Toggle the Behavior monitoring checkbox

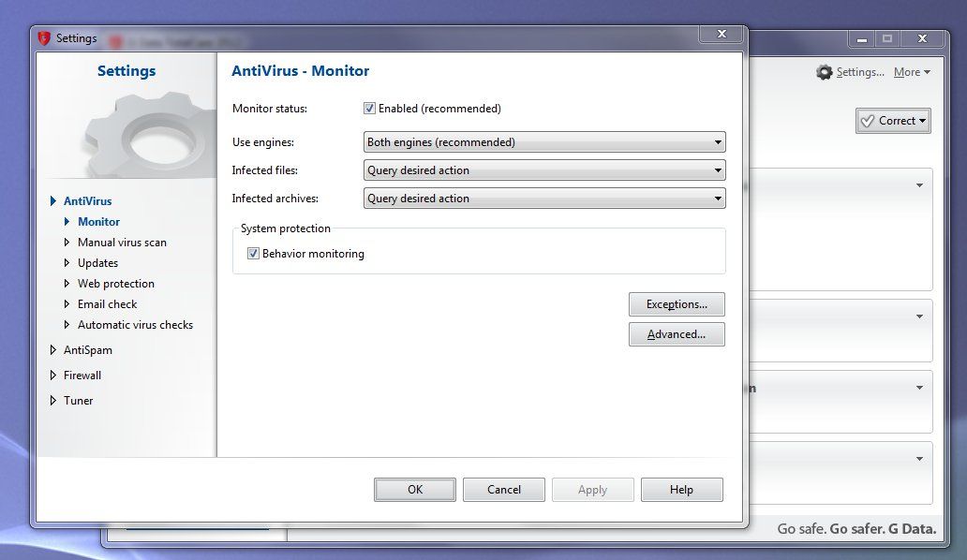coord(253,254)
